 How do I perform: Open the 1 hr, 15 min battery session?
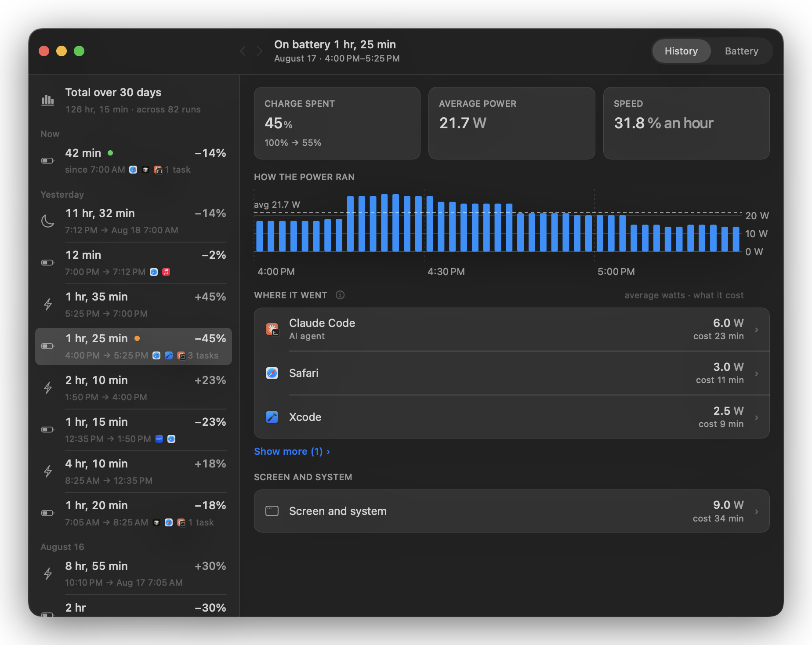point(134,430)
